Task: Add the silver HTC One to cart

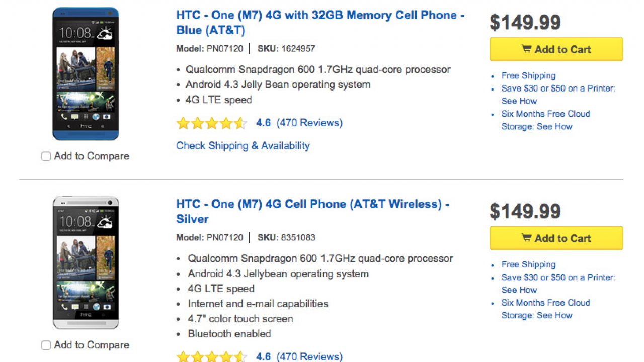Action: [x=556, y=238]
